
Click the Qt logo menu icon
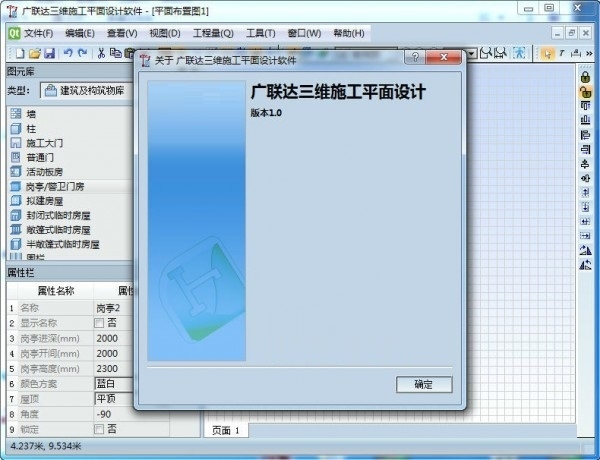[14, 33]
